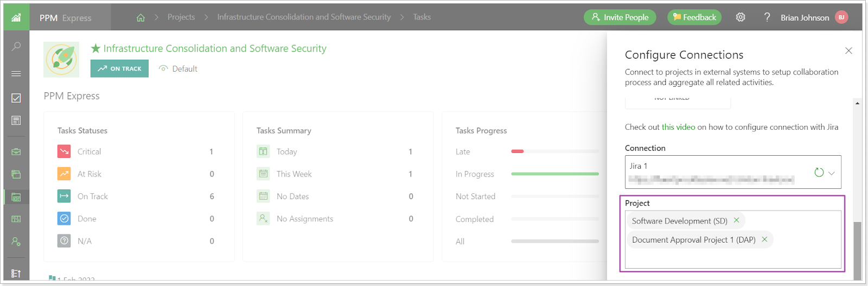Click the search magnifier icon in sidebar

pos(16,46)
